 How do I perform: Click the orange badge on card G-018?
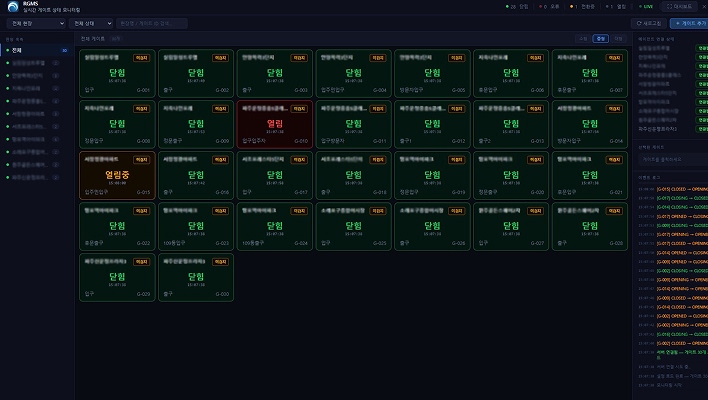click(x=377, y=160)
